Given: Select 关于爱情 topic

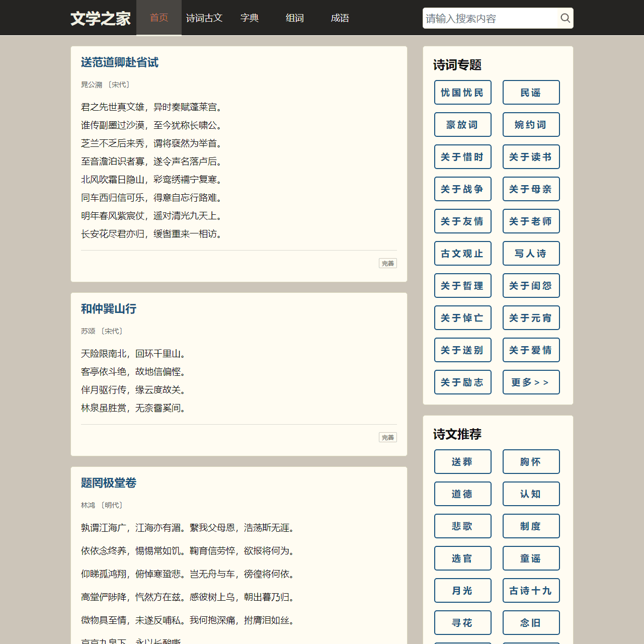Looking at the screenshot, I should tap(531, 350).
